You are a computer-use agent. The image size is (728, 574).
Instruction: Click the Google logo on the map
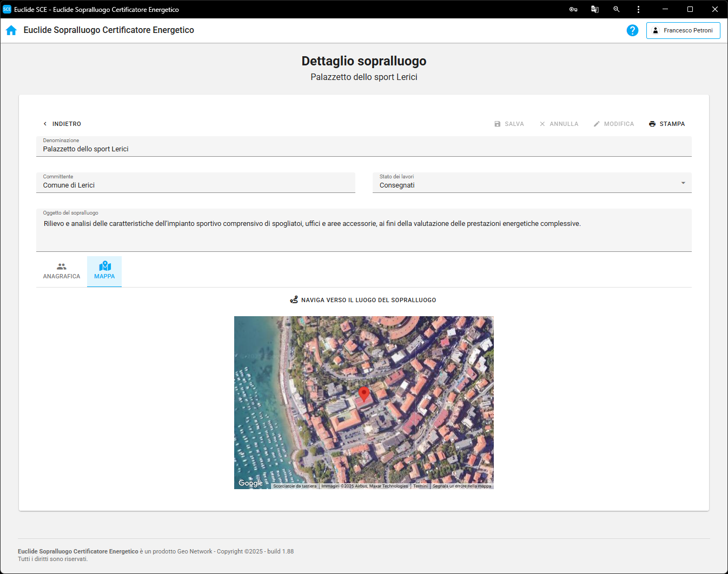250,483
